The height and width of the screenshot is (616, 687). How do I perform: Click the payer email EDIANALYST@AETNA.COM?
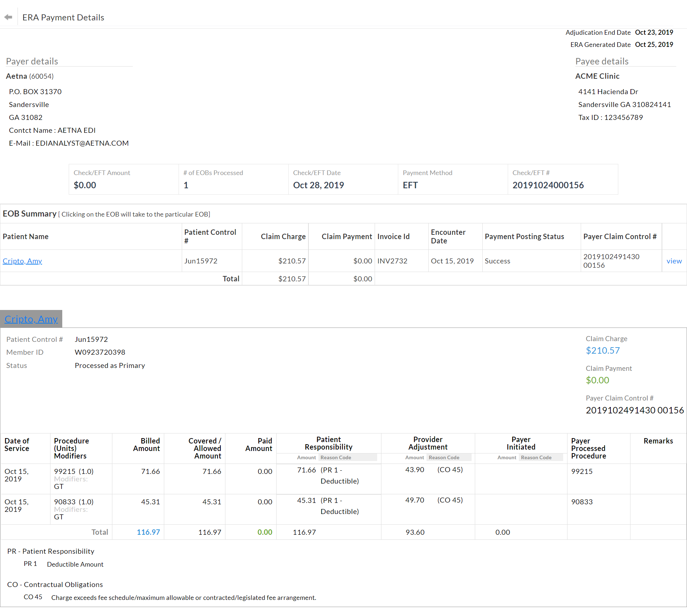click(82, 143)
